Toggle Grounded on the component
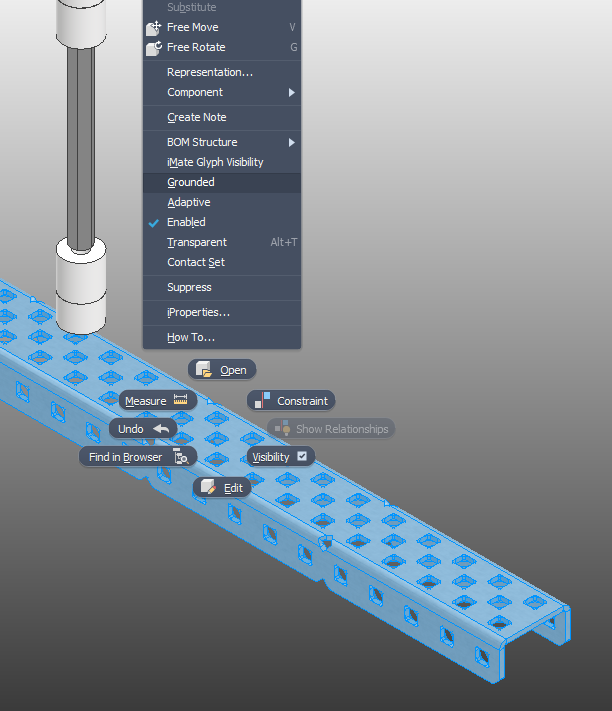 pos(222,182)
